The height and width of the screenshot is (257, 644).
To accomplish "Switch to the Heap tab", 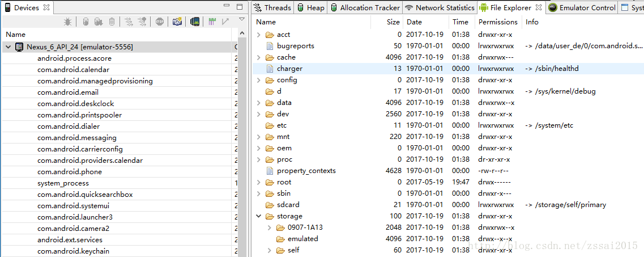I will click(x=311, y=7).
